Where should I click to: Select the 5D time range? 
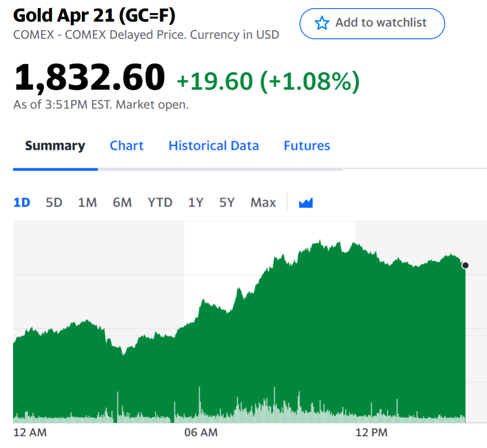point(54,203)
